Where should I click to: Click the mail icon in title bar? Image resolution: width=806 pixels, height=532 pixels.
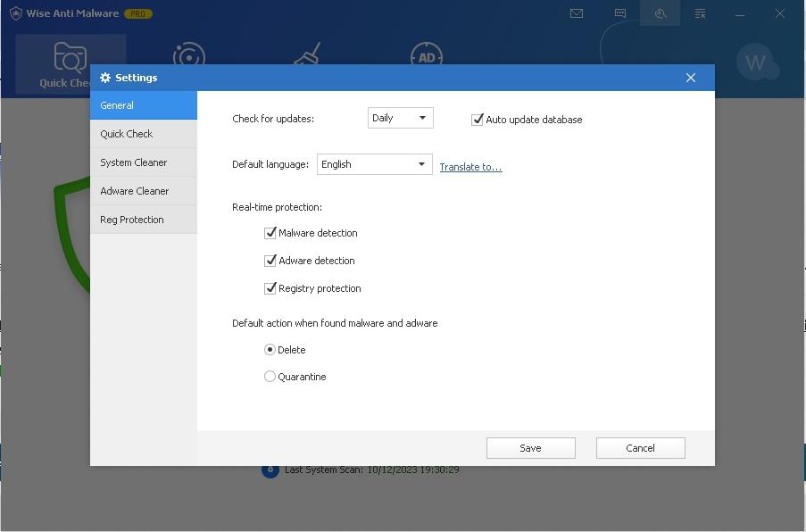point(577,13)
